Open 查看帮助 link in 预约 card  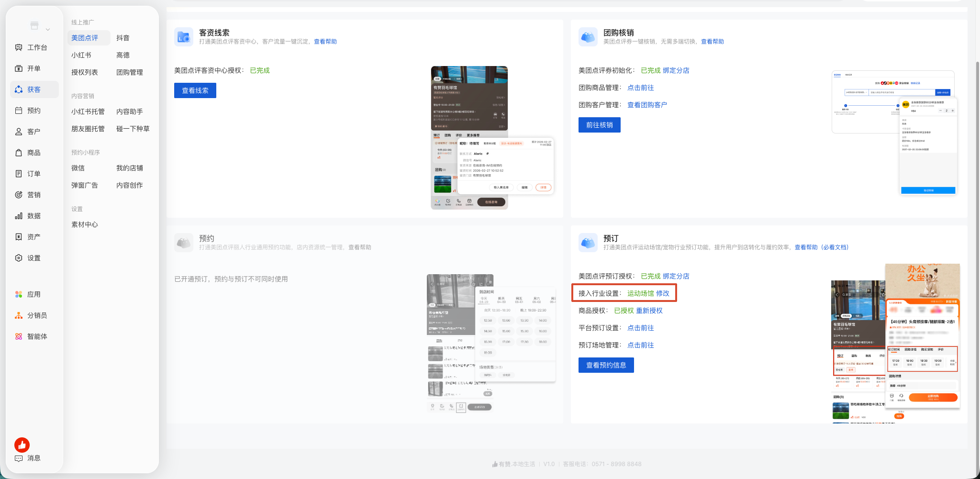click(x=360, y=247)
